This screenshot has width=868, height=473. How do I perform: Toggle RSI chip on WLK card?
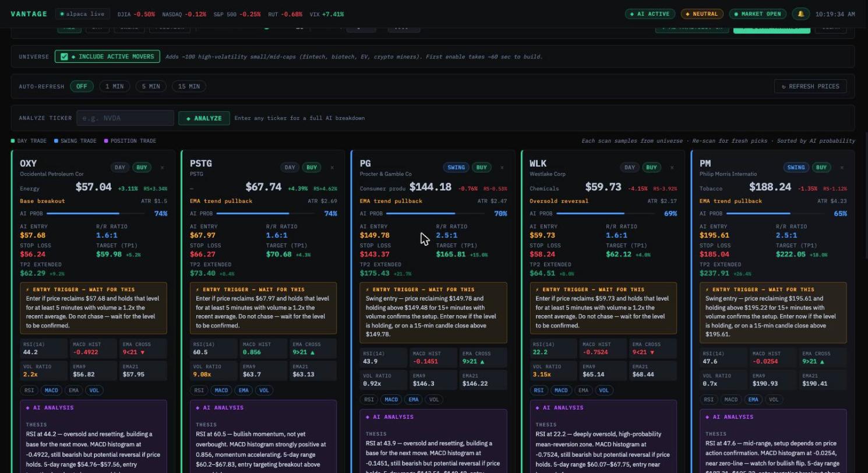(x=539, y=390)
